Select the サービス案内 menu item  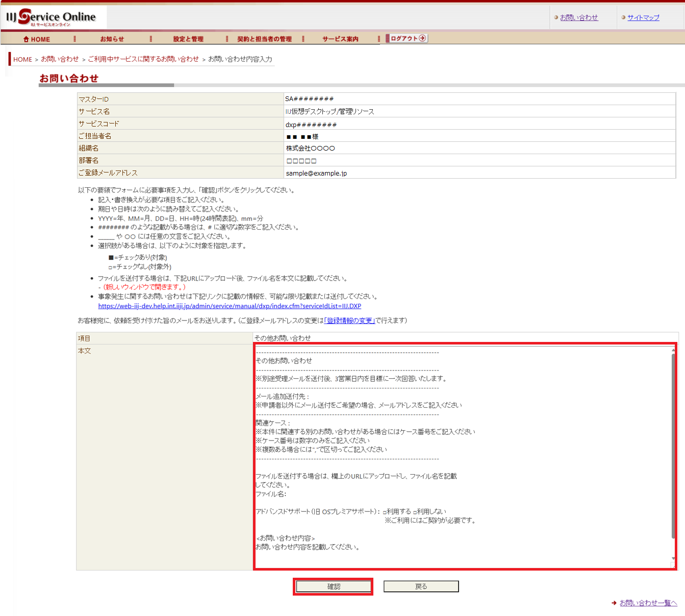tap(340, 39)
